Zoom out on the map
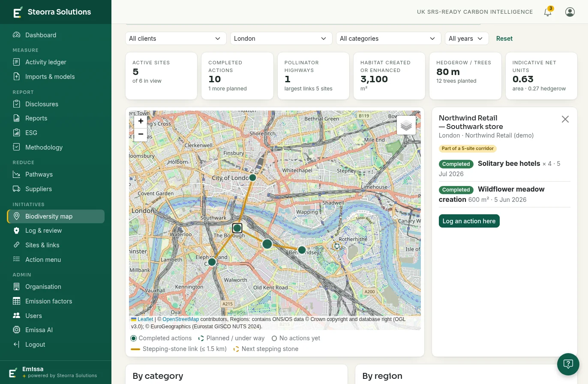Viewport: 588px width, 384px height. click(141, 135)
